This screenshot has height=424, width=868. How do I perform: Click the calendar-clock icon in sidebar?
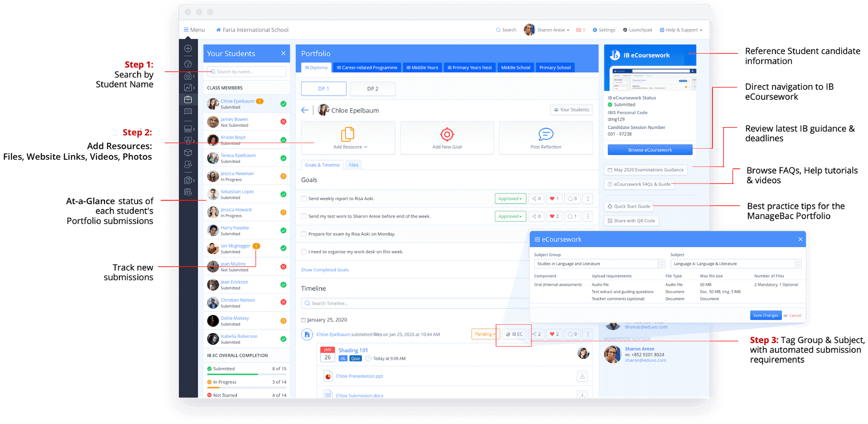coord(188,192)
